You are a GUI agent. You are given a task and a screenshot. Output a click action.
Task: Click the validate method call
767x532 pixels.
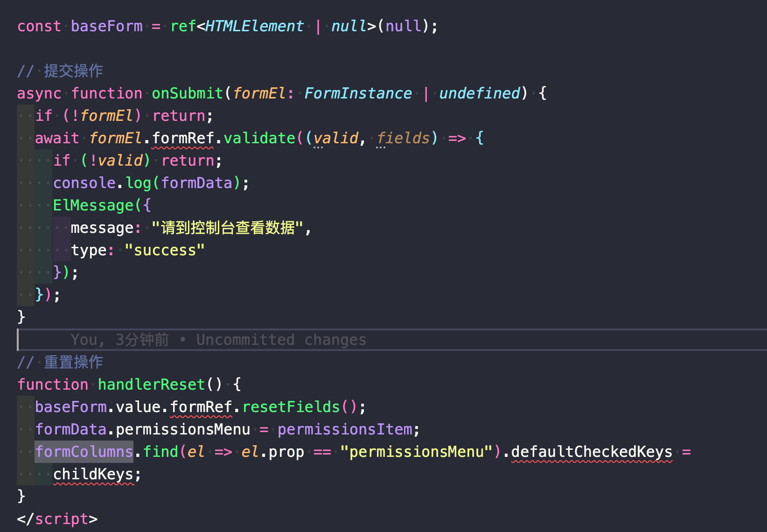[259, 138]
